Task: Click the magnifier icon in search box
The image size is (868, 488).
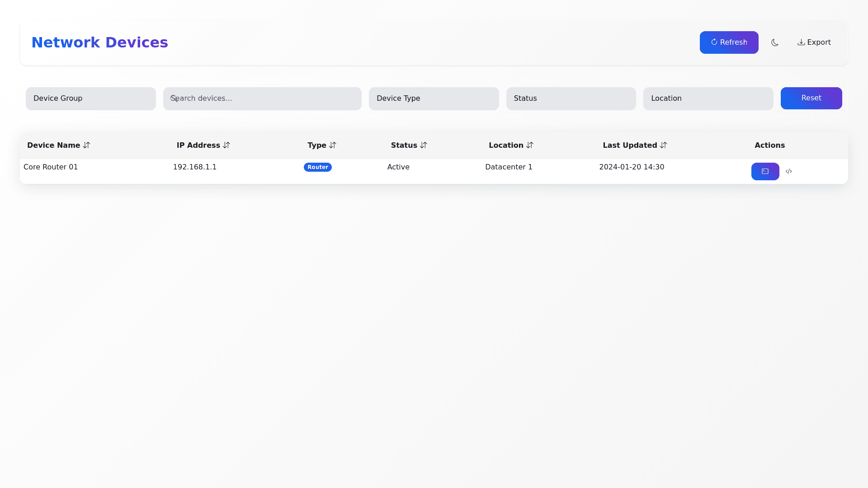Action: click(174, 99)
